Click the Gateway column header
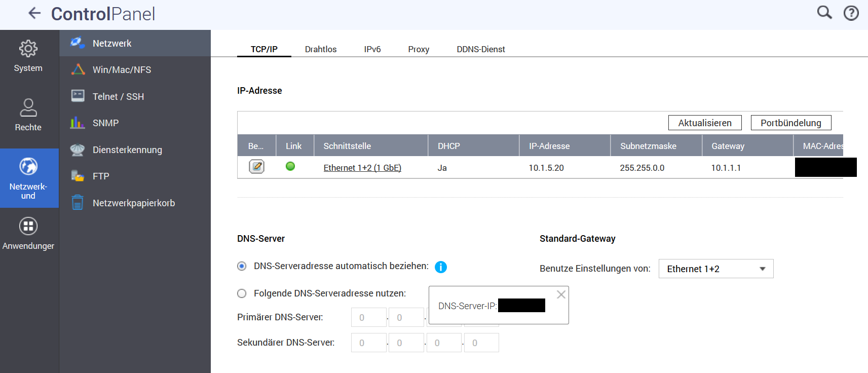Image resolution: width=868 pixels, height=373 pixels. 747,145
